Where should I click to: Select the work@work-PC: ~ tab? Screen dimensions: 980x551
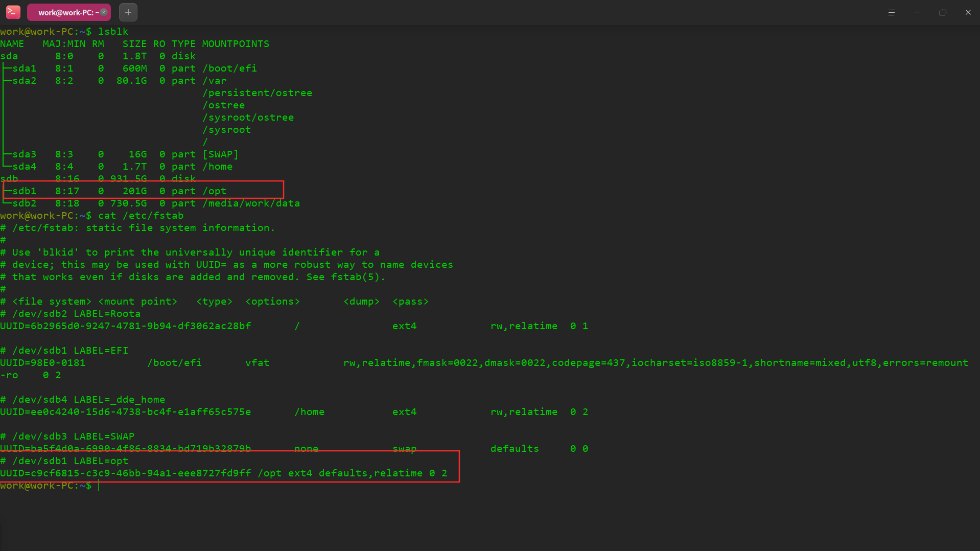click(65, 12)
